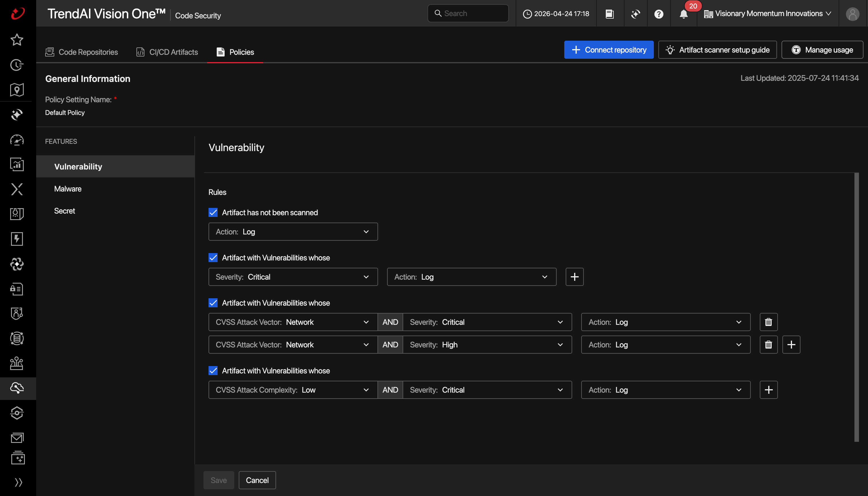The width and height of the screenshot is (868, 496).
Task: Uncheck first Artifact with Vulnerabilities whose checkbox
Action: [x=213, y=258]
